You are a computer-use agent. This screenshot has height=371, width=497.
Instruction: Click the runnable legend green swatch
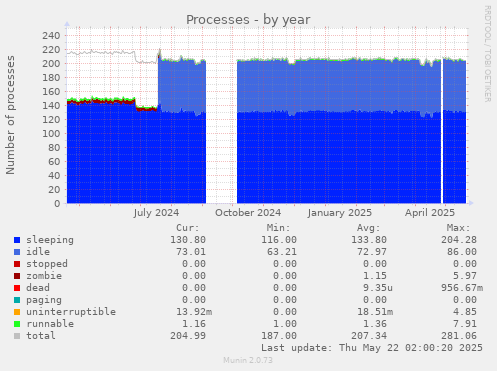click(x=17, y=324)
